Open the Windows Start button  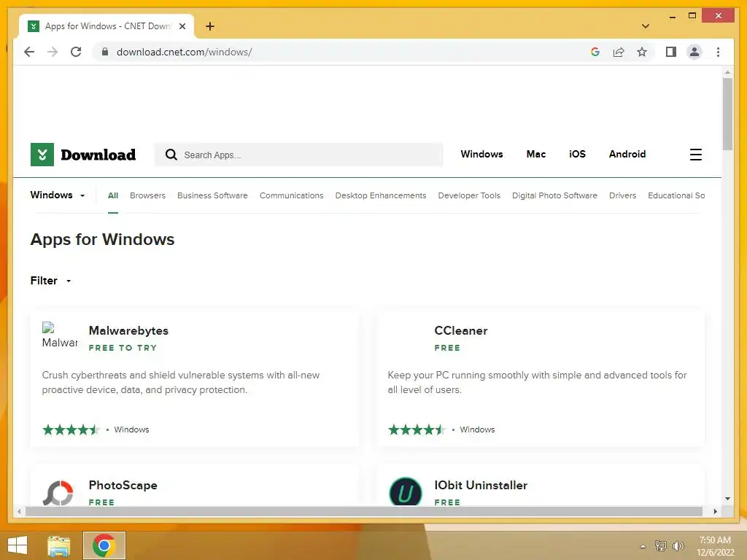click(x=18, y=545)
